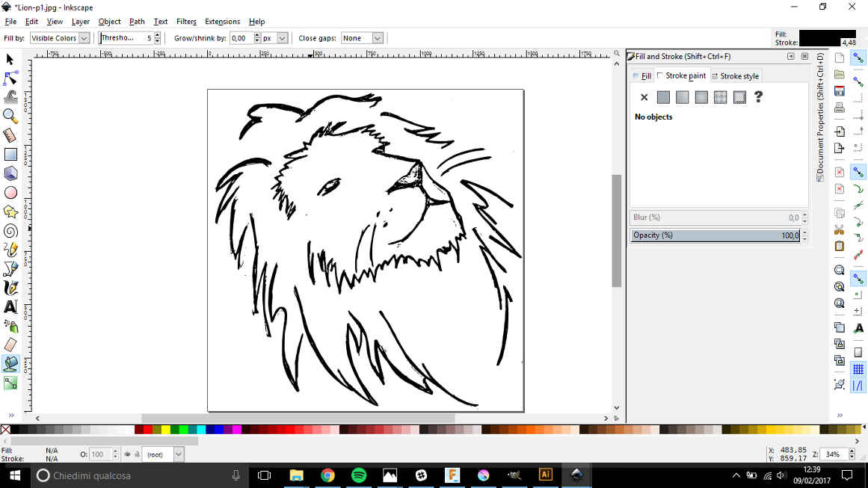Click zoom percentage input field
Screen dimensions: 868x488
[833, 454]
